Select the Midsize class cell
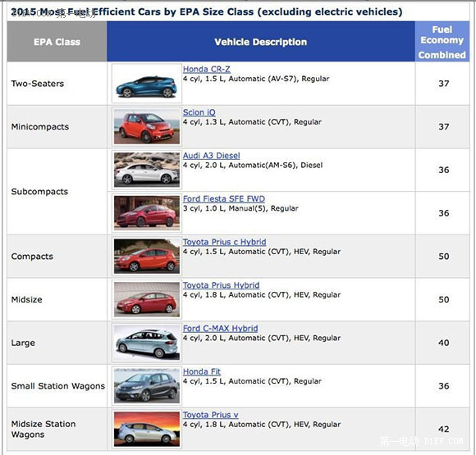The width and height of the screenshot is (476, 455). click(57, 299)
